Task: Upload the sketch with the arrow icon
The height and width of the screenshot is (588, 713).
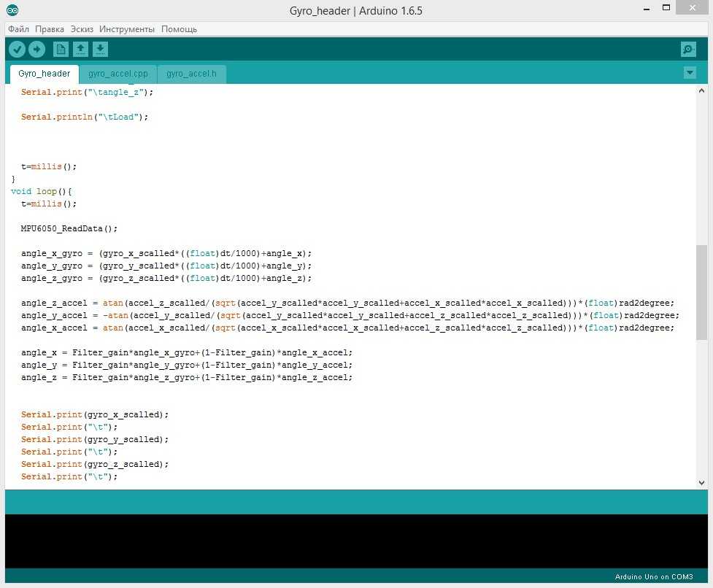Action: click(36, 49)
